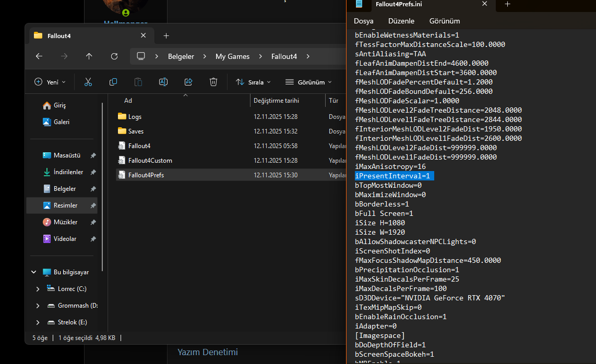
Task: Click the pin icon next to Videolar
Action: point(93,239)
